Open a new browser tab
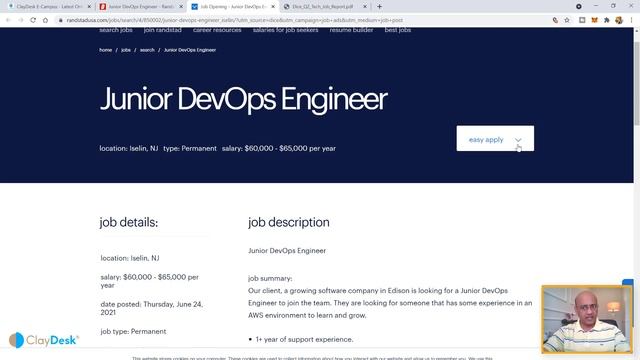640x360 pixels. click(x=379, y=7)
